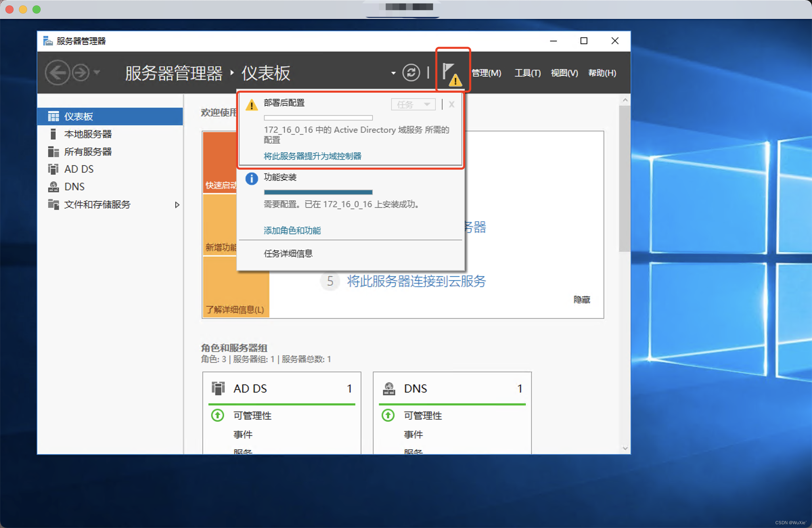Click the 所有服务器 sidebar icon

[53, 152]
